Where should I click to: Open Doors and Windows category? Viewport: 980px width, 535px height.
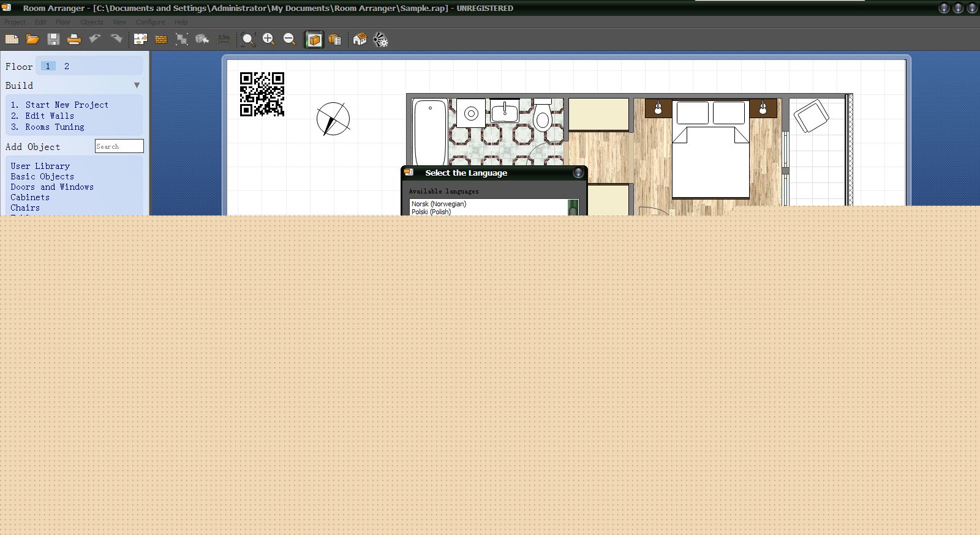coord(52,187)
